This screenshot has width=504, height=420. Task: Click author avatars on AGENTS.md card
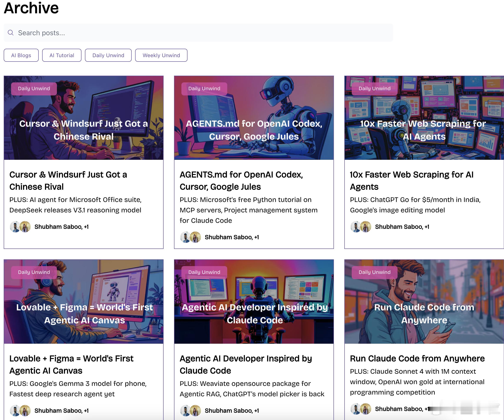point(191,237)
